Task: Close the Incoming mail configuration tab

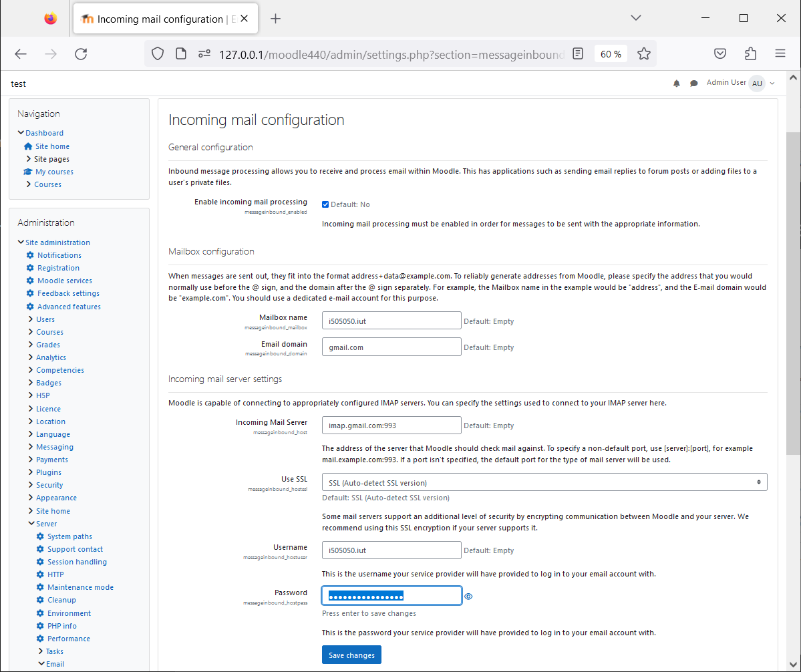Action: [x=245, y=19]
